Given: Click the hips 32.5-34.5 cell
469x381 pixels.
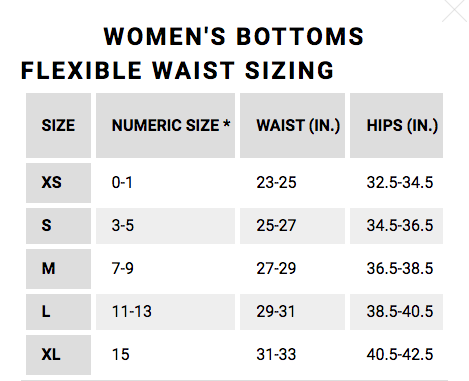Looking at the screenshot, I should tap(396, 183).
